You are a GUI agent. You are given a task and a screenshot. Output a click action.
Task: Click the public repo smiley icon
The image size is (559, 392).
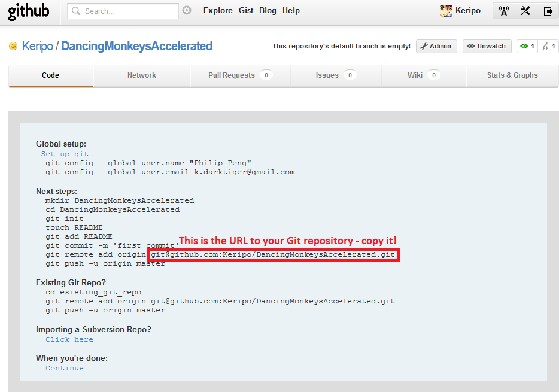(x=13, y=46)
